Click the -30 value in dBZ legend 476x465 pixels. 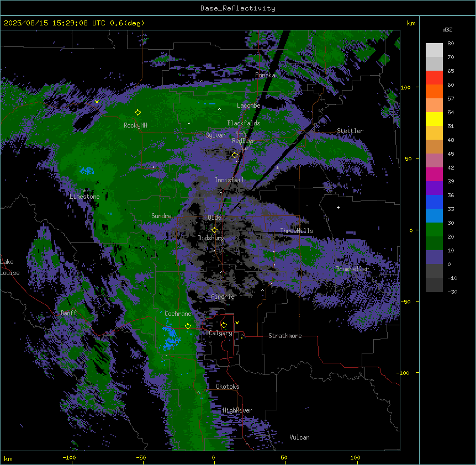pyautogui.click(x=452, y=292)
